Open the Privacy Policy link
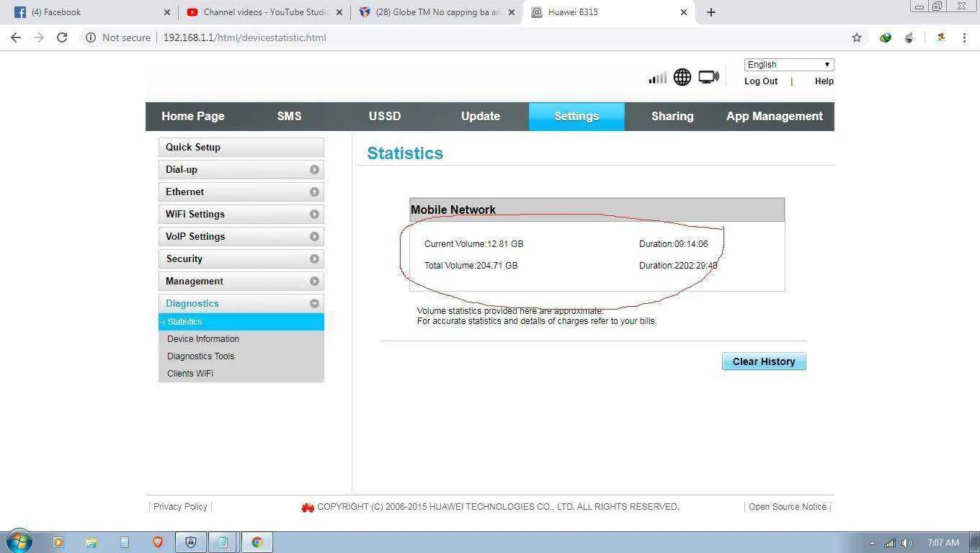The image size is (980, 553). click(x=180, y=507)
